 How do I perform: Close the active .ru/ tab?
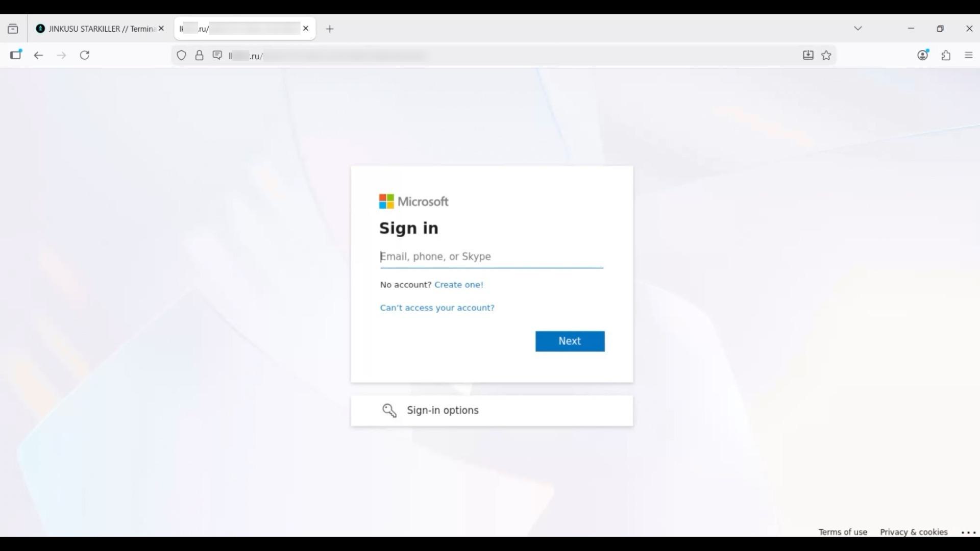click(306, 29)
